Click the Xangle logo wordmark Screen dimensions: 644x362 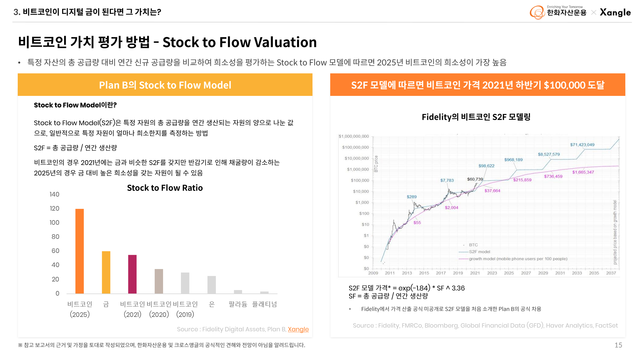click(x=615, y=13)
